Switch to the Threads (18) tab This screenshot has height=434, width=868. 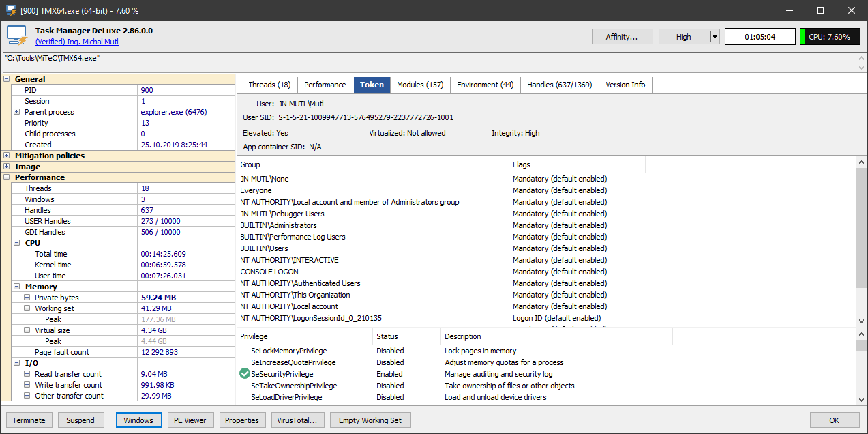coord(269,85)
